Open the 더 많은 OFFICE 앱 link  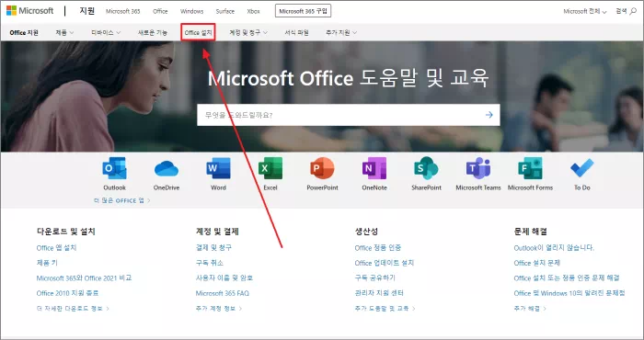122,200
